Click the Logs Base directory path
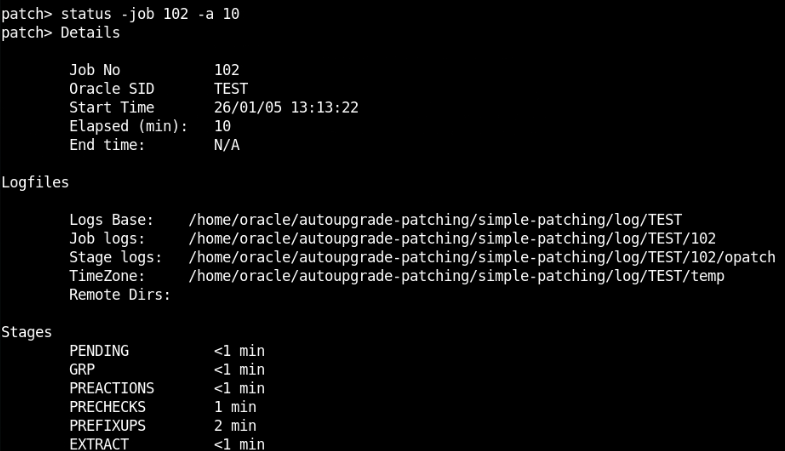Screen dimensions: 785x451 (435, 220)
